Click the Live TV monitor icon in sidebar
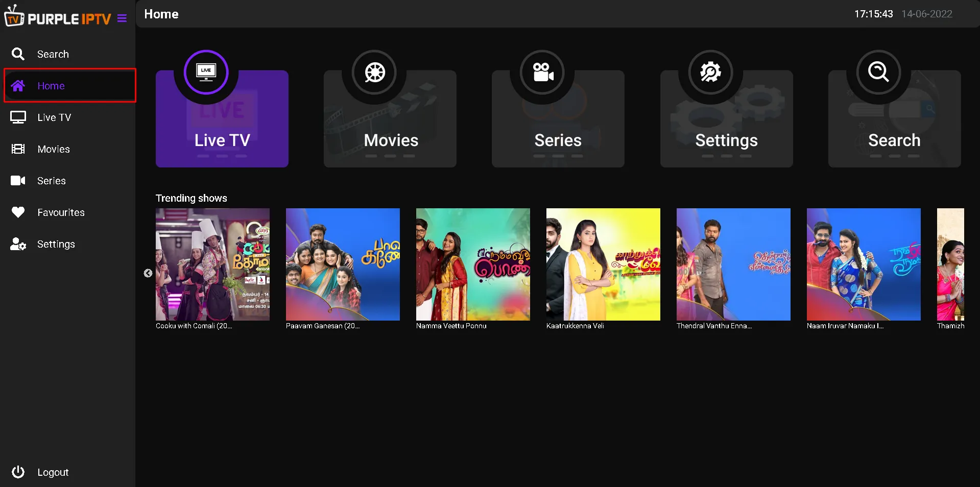Viewport: 980px width, 487px height. 18,117
